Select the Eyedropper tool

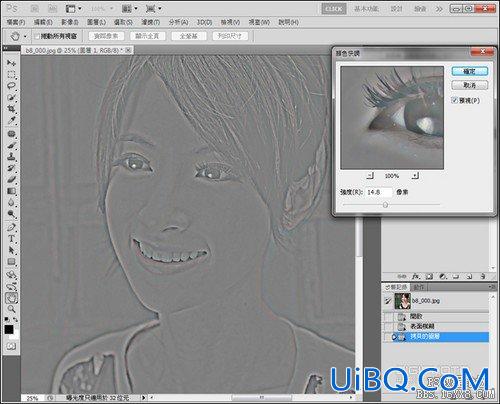[11, 120]
